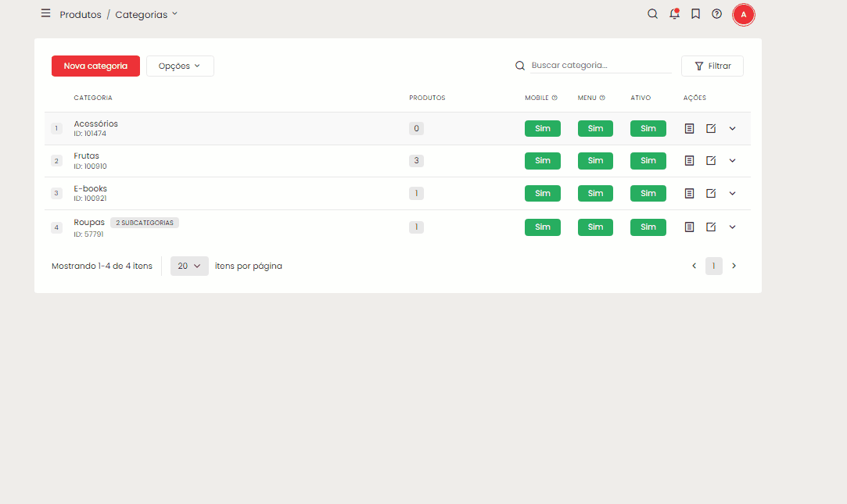Image resolution: width=847 pixels, height=504 pixels.
Task: Click the search magnifier icon in header
Action: tap(652, 14)
